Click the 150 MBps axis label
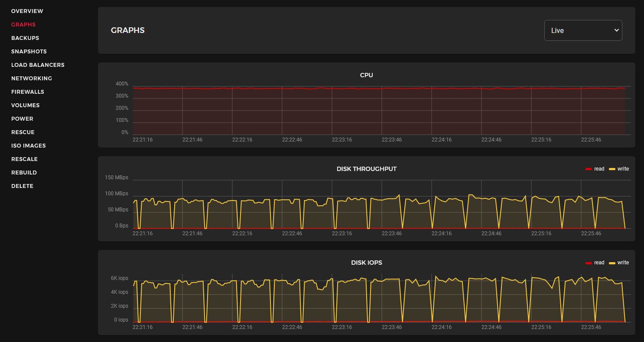The image size is (644, 342). point(117,178)
